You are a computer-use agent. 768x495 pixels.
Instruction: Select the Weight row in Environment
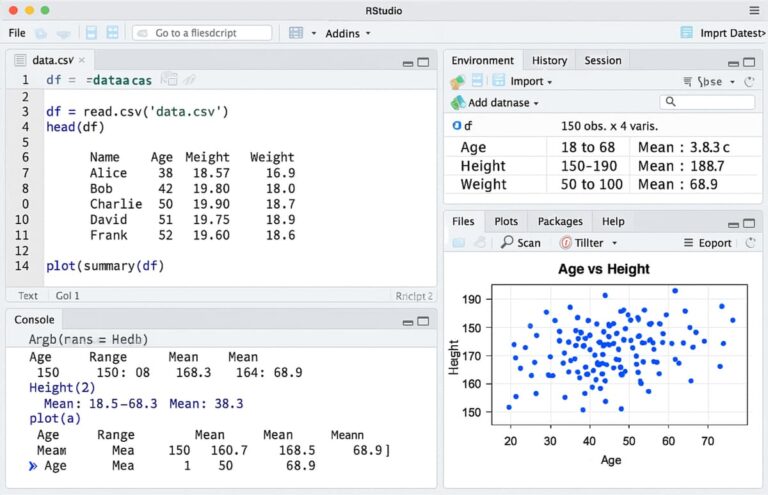click(x=602, y=185)
